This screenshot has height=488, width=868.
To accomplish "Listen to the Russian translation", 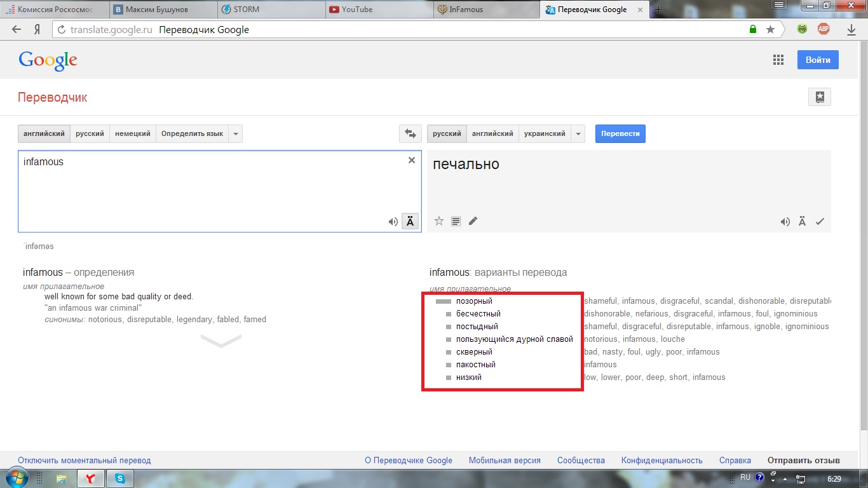I will pos(785,222).
